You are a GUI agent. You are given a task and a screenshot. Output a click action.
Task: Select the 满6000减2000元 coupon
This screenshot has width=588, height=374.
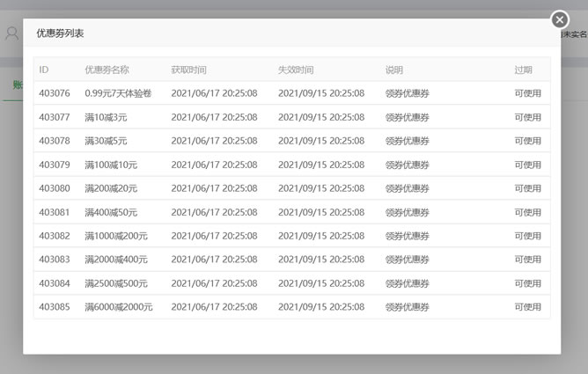click(119, 307)
